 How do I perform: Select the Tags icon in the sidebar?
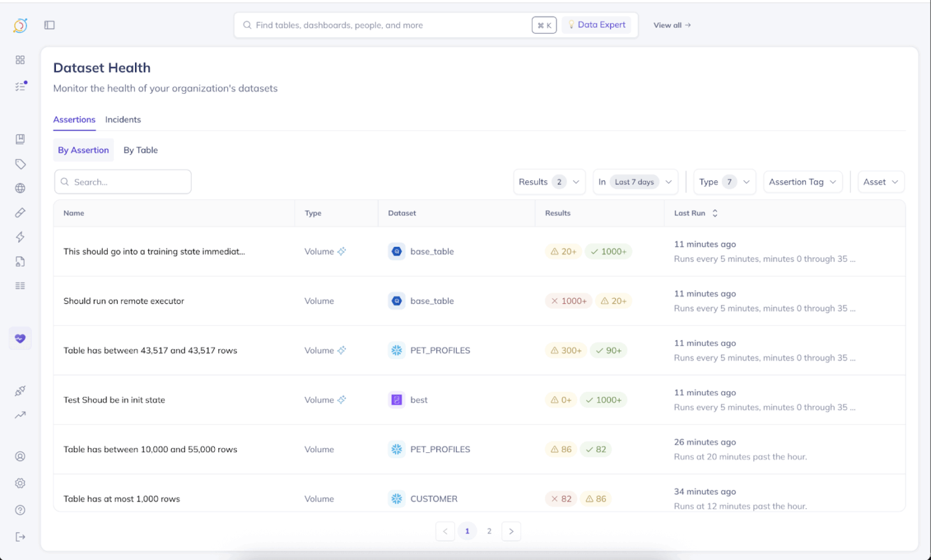coord(20,164)
